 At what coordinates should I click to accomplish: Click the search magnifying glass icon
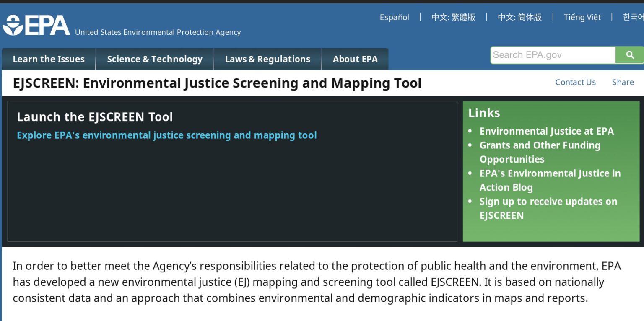click(629, 54)
